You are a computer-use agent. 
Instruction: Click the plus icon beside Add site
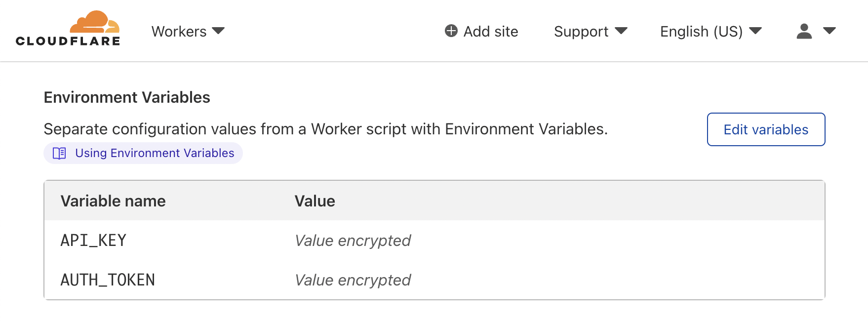(x=451, y=31)
